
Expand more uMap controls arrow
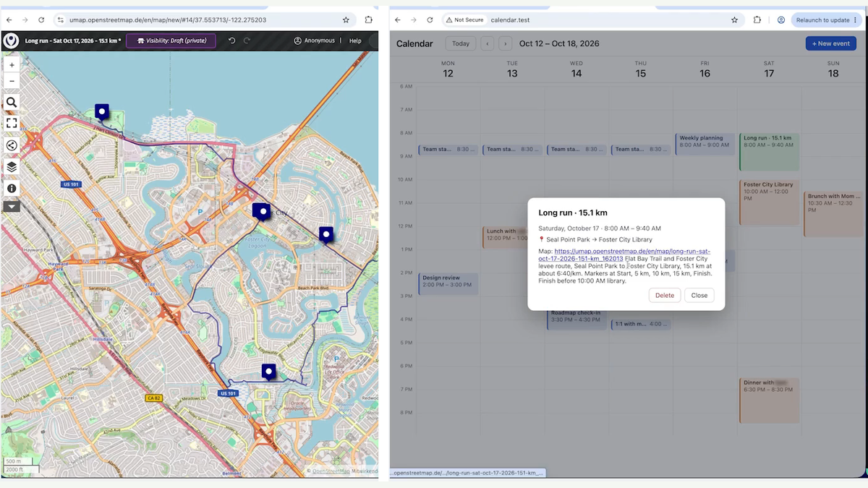click(x=12, y=206)
